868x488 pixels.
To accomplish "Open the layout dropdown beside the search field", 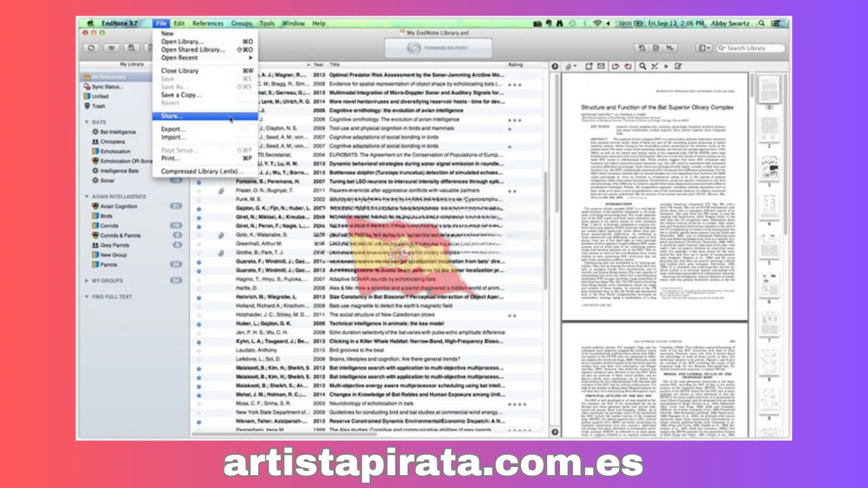I will click(x=705, y=48).
